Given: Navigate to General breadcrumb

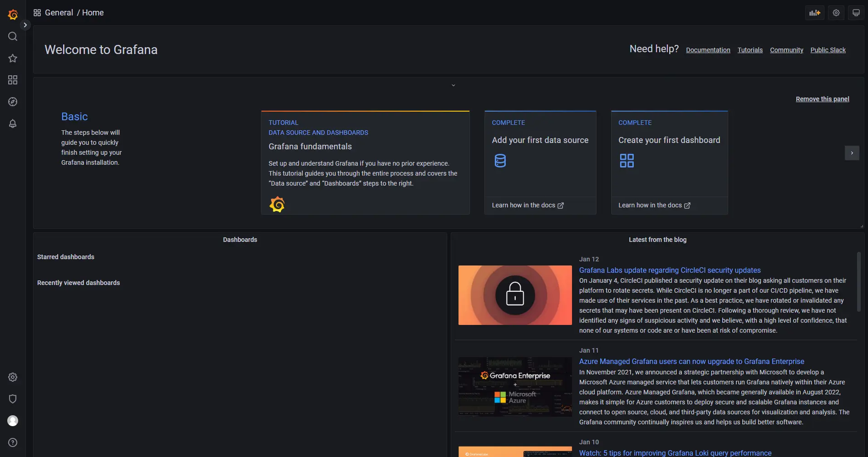Looking at the screenshot, I should [x=59, y=13].
